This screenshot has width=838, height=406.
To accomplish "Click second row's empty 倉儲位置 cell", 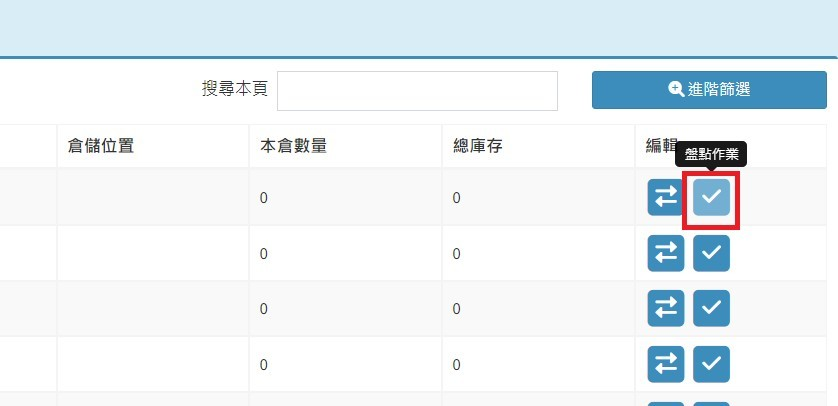I will (x=152, y=254).
